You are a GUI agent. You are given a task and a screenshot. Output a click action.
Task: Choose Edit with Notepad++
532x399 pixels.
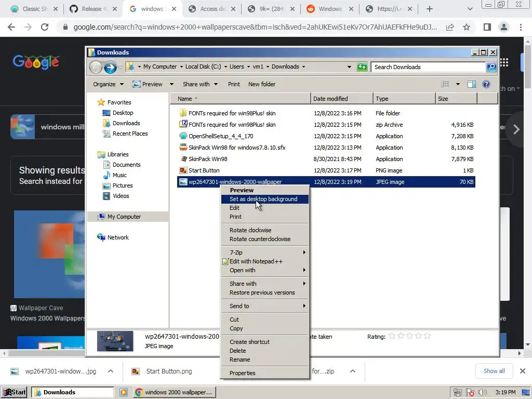(x=264, y=261)
